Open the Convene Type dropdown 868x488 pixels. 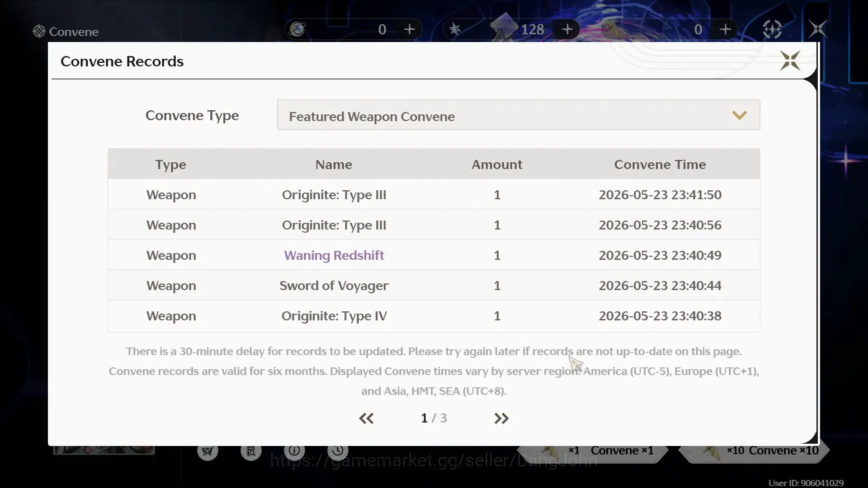coord(519,115)
